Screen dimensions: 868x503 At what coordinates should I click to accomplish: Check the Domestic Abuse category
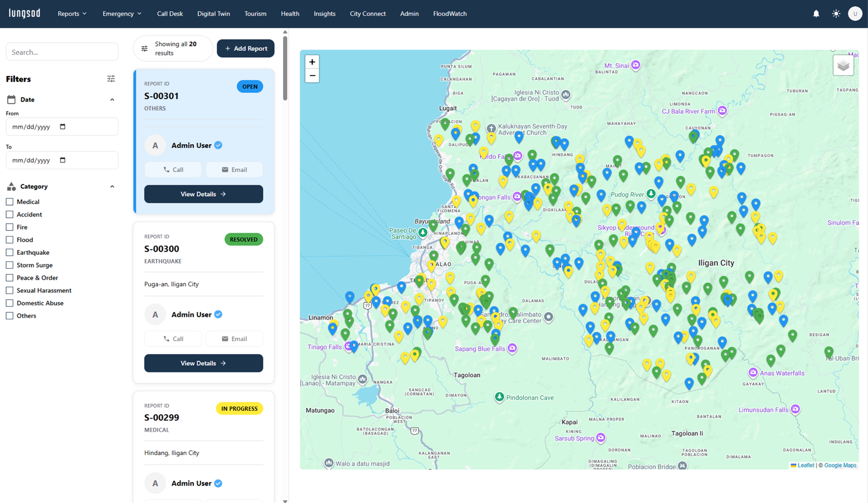point(9,303)
